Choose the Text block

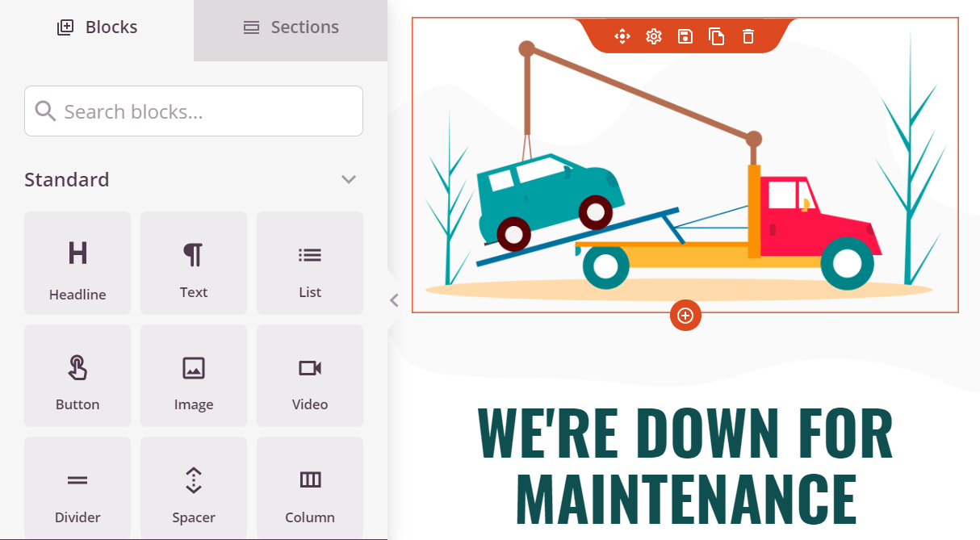click(194, 263)
